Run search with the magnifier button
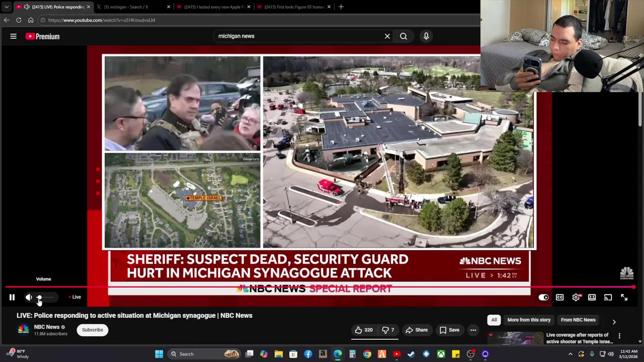 point(404,36)
